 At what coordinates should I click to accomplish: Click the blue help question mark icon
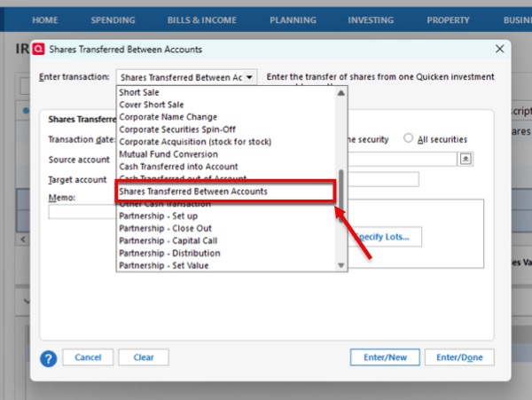(x=49, y=358)
